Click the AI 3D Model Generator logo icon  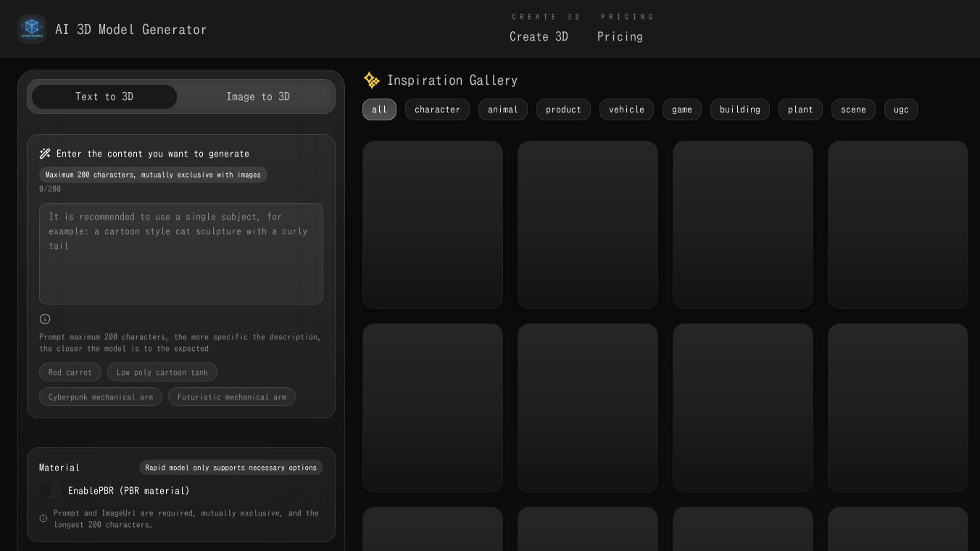pyautogui.click(x=32, y=29)
